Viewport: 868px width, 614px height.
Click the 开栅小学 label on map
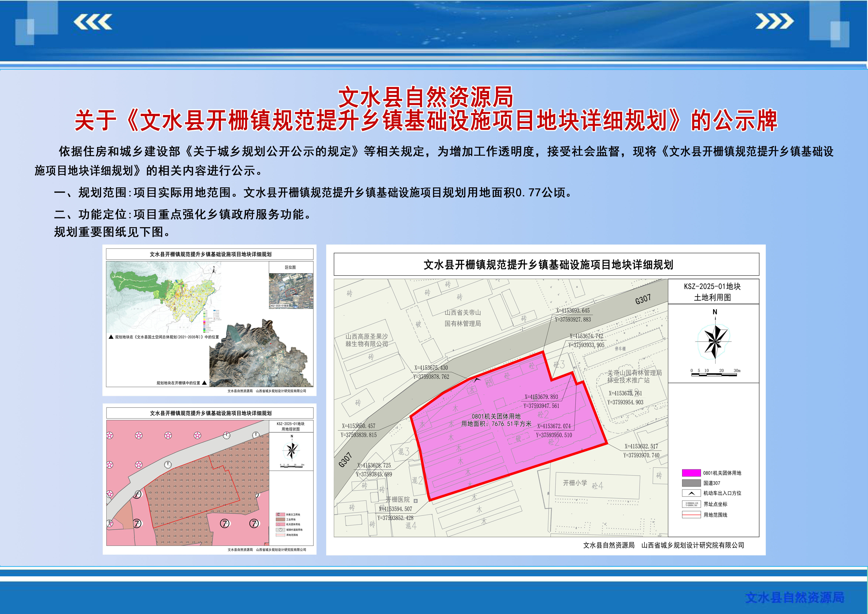click(575, 483)
